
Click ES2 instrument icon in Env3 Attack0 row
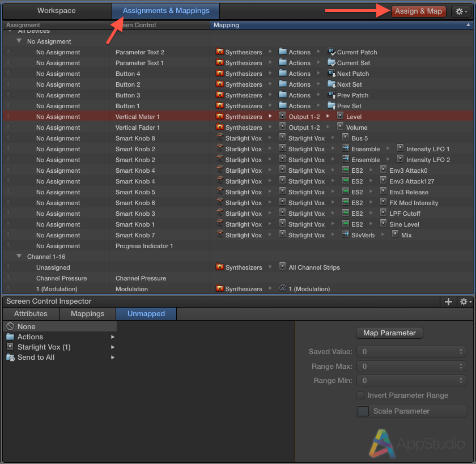coord(346,170)
